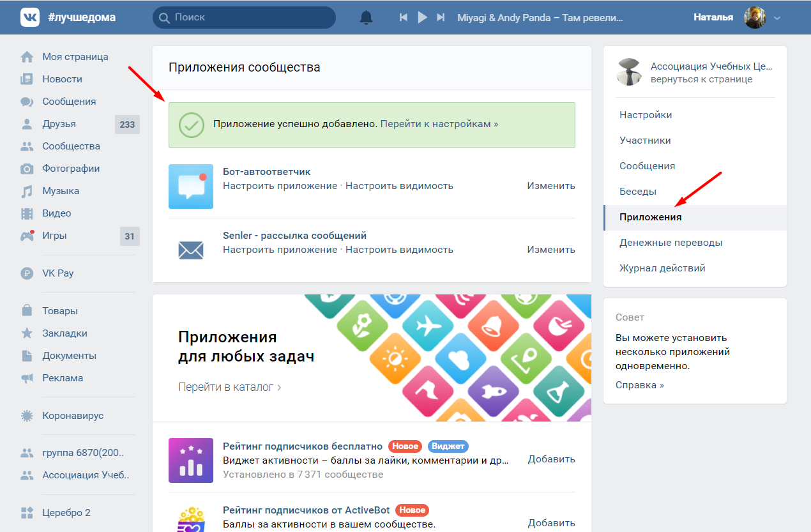Viewport: 811px width, 532px height.
Task: Click the Сообщества people icon
Action: tap(27, 146)
